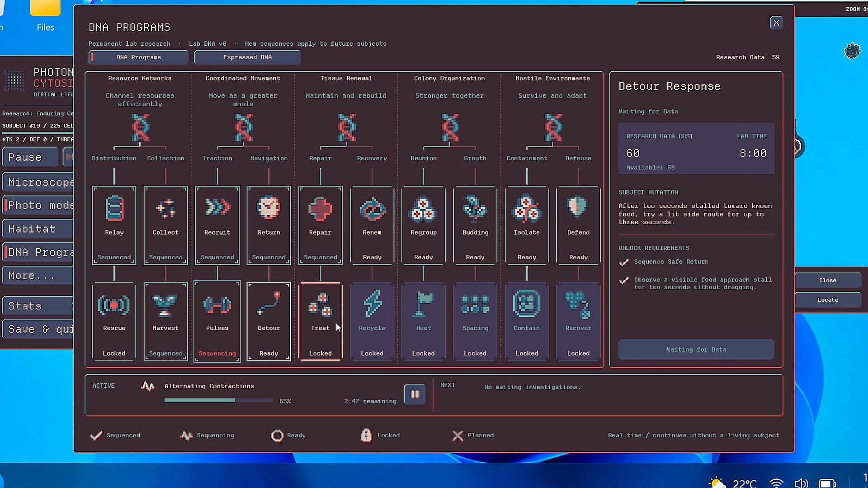
Task: Open the Microscope menu item
Action: (38, 182)
